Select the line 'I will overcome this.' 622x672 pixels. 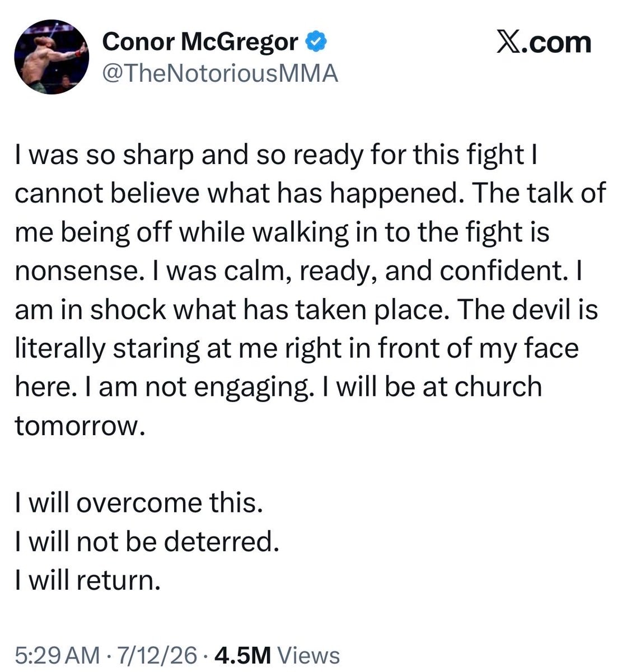(x=139, y=502)
